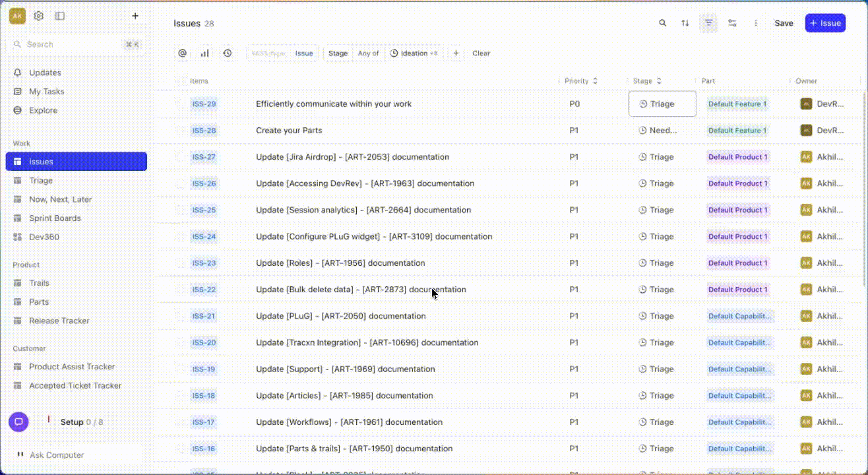Click the sort arrows icon in the toolbar
The image size is (868, 475).
685,23
